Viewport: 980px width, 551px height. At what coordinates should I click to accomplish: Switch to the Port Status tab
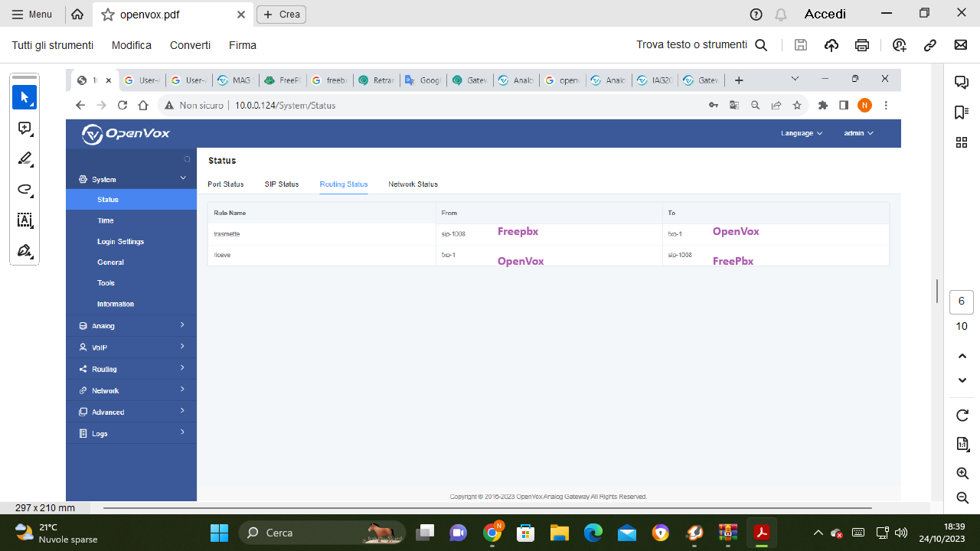coord(226,184)
